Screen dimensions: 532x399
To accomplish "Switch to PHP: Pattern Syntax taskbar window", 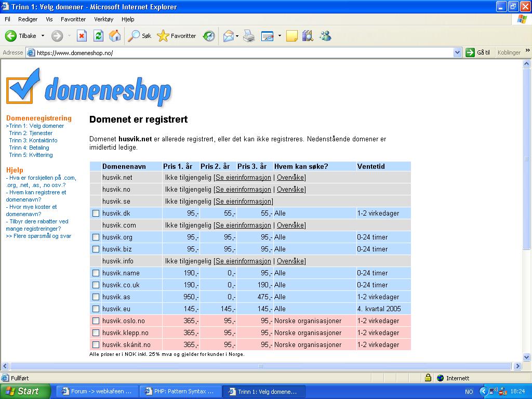I will [180, 392].
